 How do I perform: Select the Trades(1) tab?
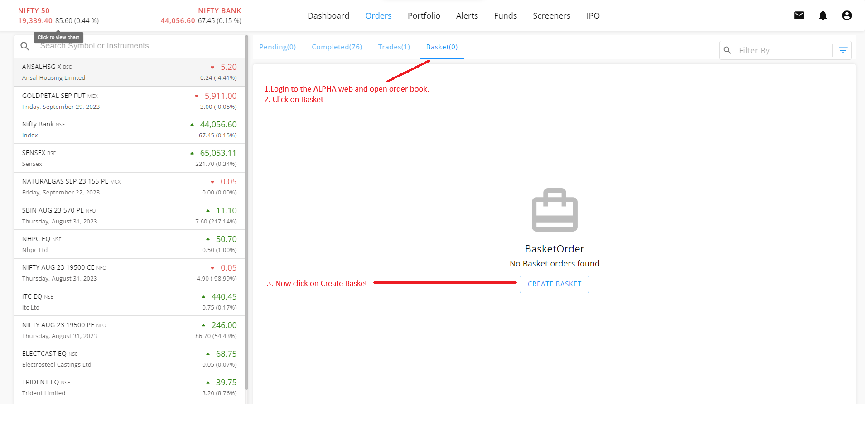click(394, 47)
